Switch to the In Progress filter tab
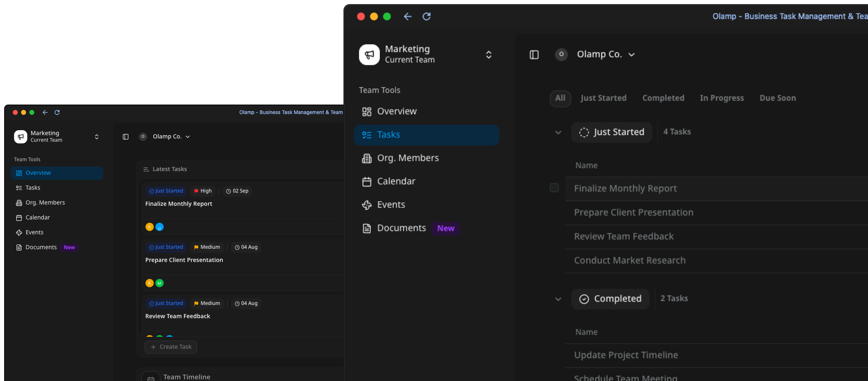The width and height of the screenshot is (868, 381). click(x=722, y=98)
